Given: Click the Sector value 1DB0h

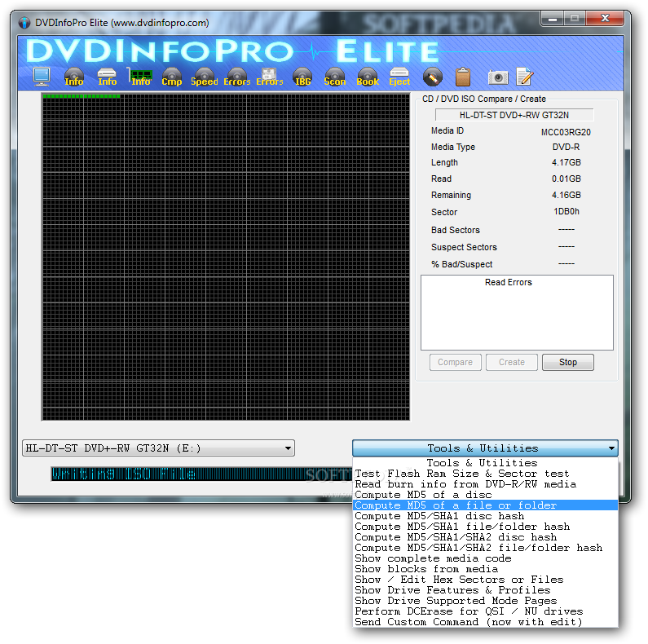Looking at the screenshot, I should (x=566, y=212).
